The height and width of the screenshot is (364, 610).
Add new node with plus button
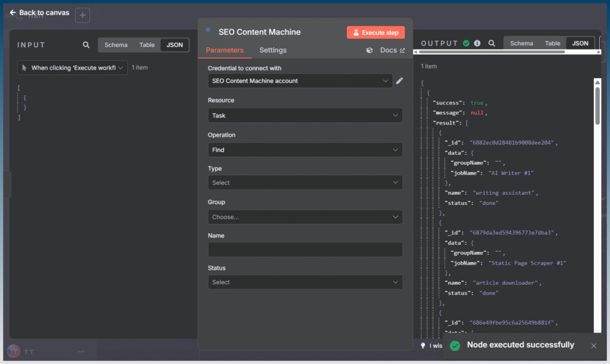point(82,15)
